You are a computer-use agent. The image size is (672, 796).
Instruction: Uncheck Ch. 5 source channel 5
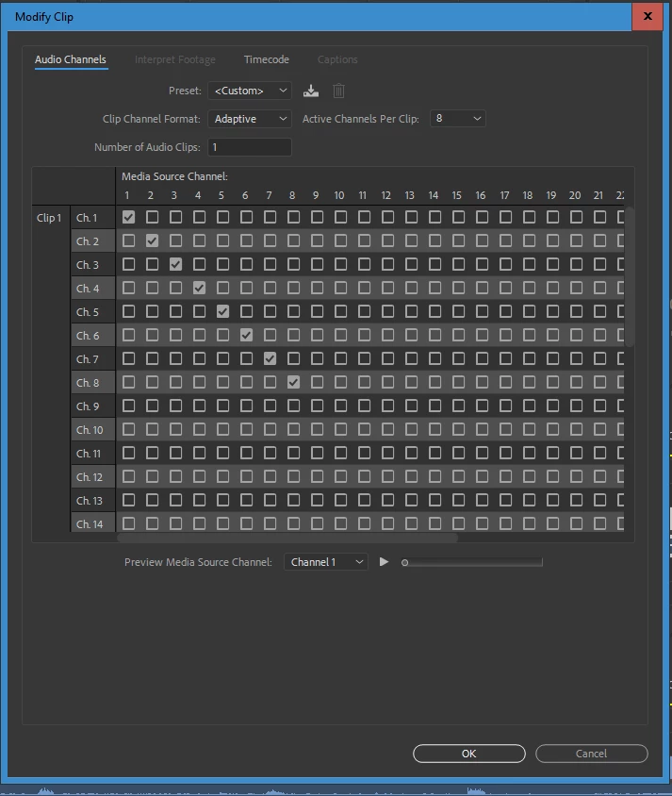[222, 311]
